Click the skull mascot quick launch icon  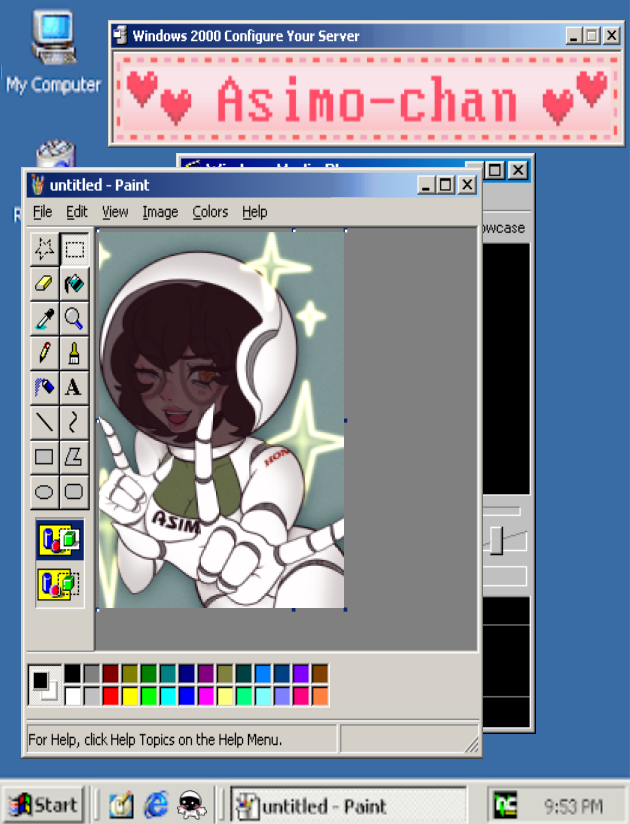click(192, 805)
